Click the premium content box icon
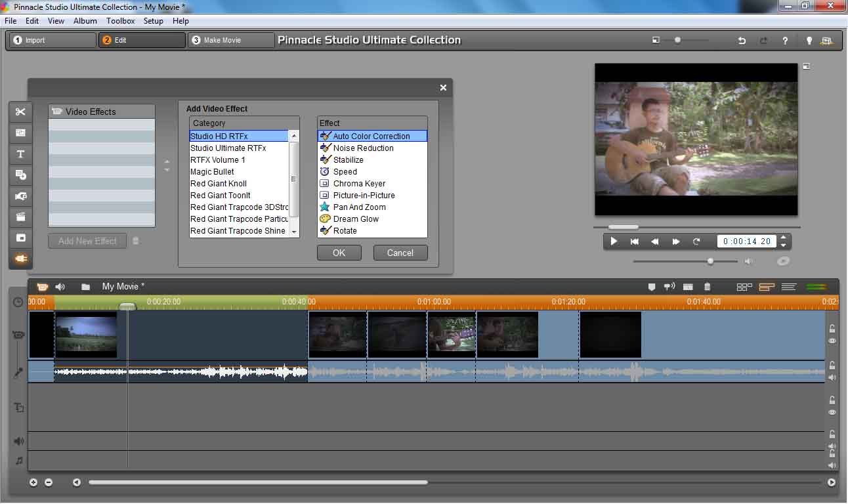Screen dimensions: 848x504 (827, 41)
